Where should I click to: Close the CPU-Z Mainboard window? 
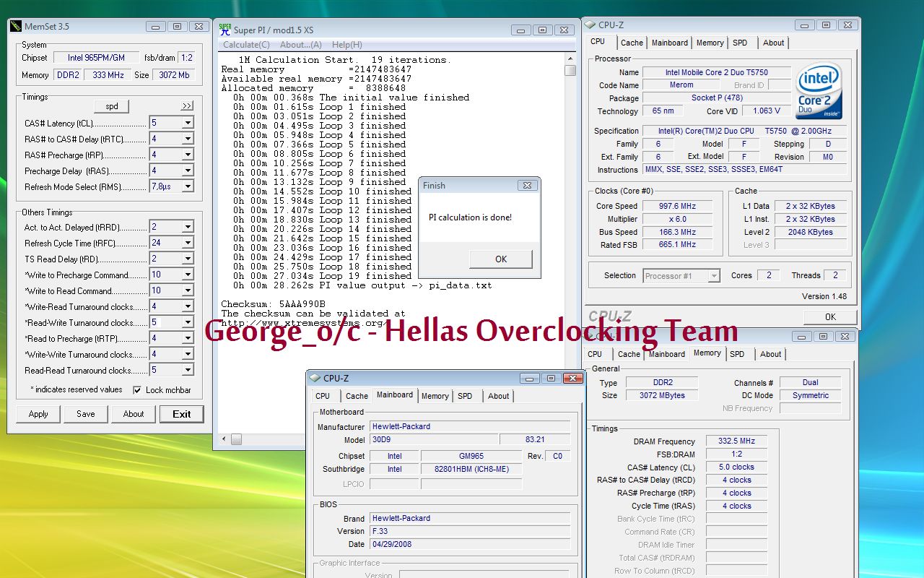point(573,378)
